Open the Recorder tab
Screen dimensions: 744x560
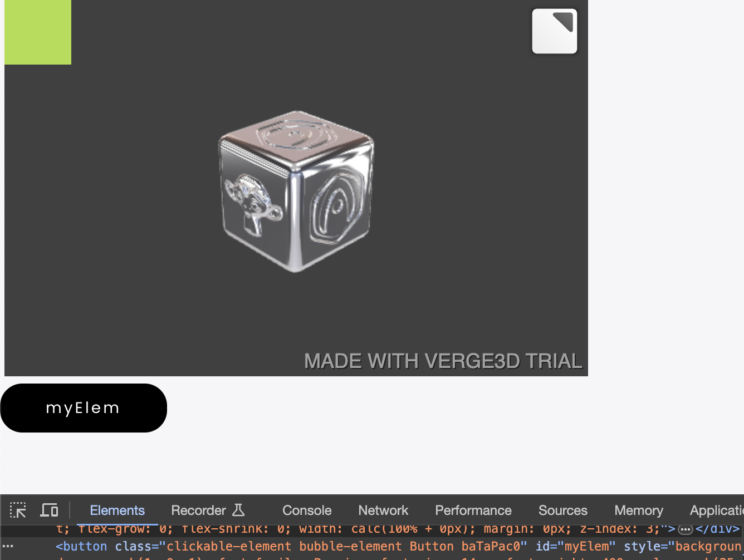[208, 510]
